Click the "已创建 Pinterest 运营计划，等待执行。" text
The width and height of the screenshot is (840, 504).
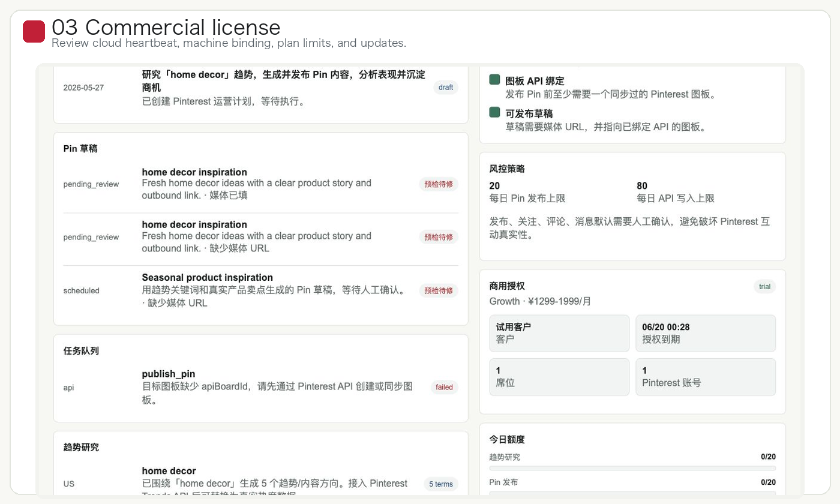pos(225,101)
